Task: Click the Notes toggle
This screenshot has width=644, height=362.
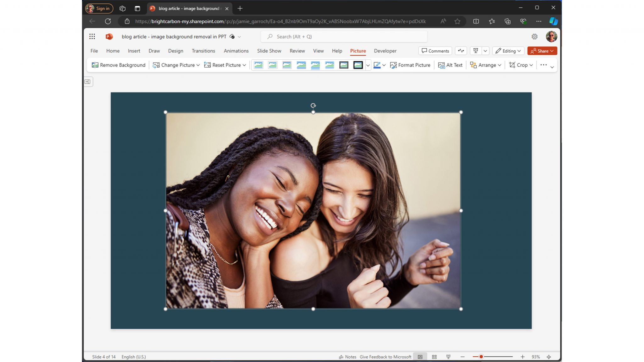Action: point(347,357)
